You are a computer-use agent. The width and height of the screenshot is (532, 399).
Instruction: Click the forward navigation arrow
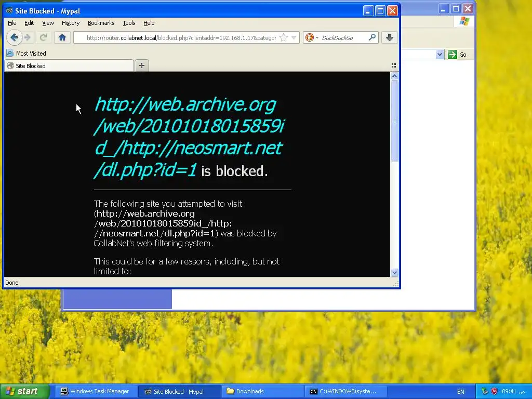point(28,37)
